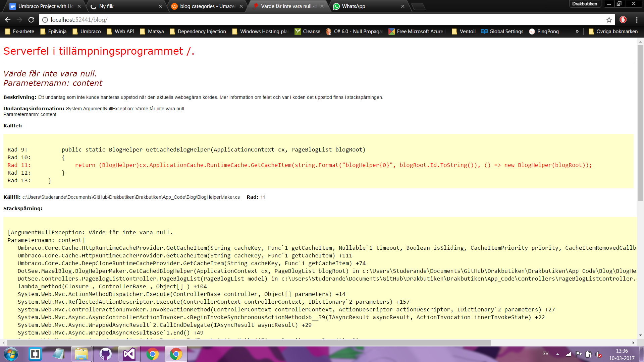
Task: Open the Matsya bookmark folder
Action: 152,32
